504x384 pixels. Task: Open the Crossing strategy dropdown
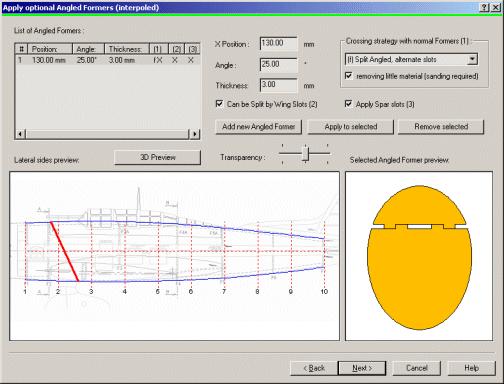click(472, 59)
